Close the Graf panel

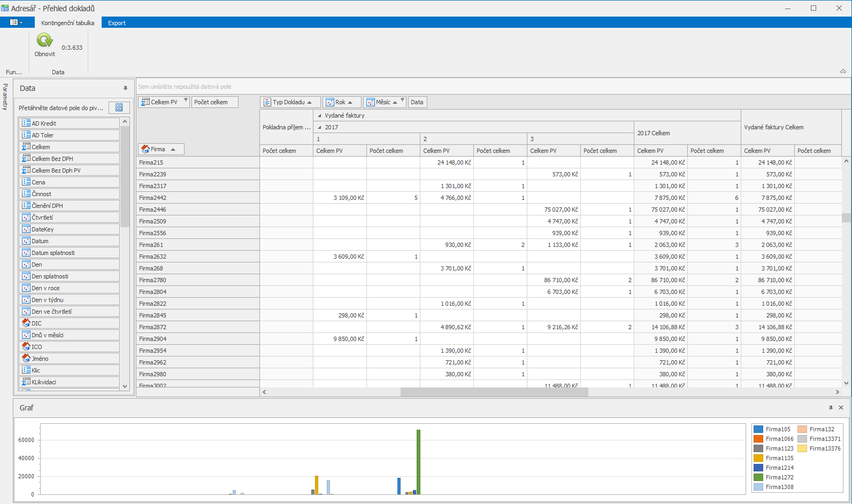pos(841,408)
